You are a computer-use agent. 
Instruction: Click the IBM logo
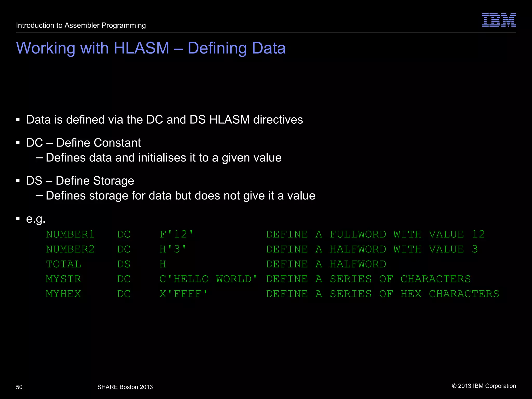coord(499,20)
